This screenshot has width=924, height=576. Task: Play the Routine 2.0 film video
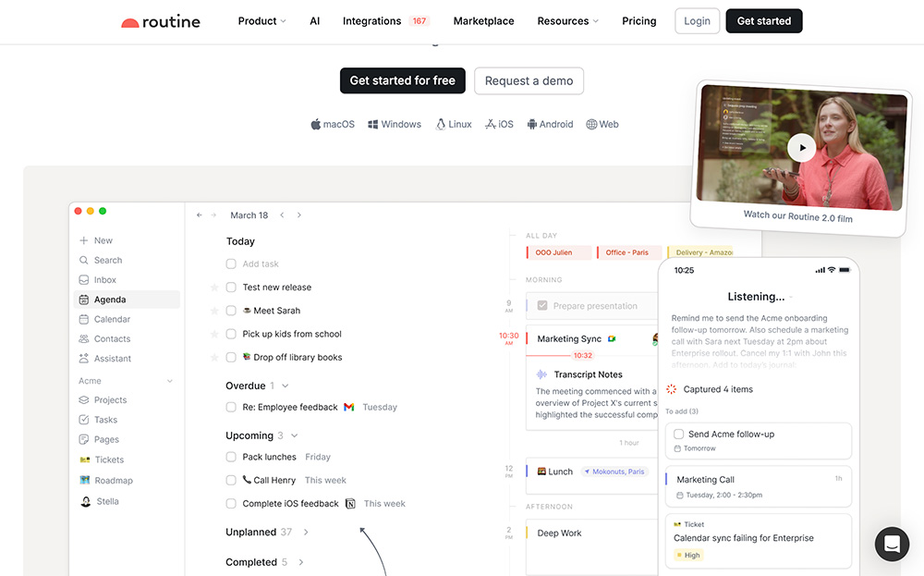click(801, 147)
